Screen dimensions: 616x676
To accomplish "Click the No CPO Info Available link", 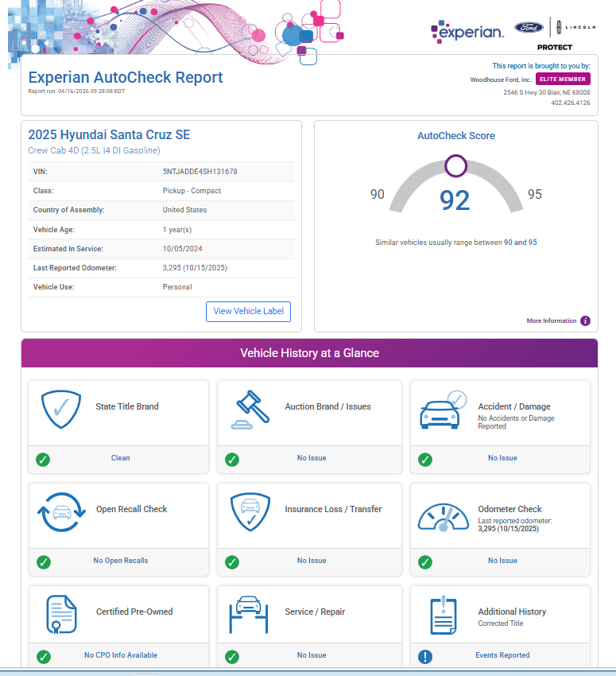I will (121, 655).
